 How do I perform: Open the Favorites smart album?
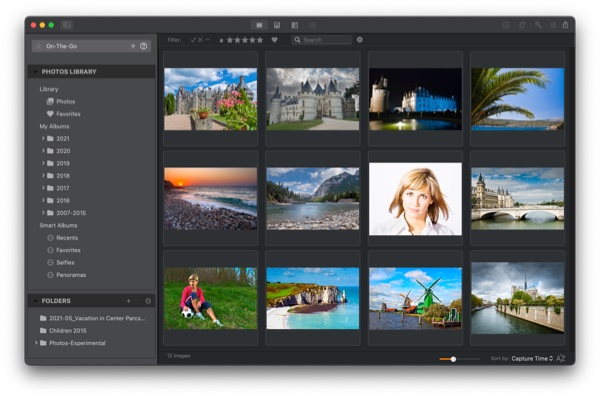click(x=64, y=250)
